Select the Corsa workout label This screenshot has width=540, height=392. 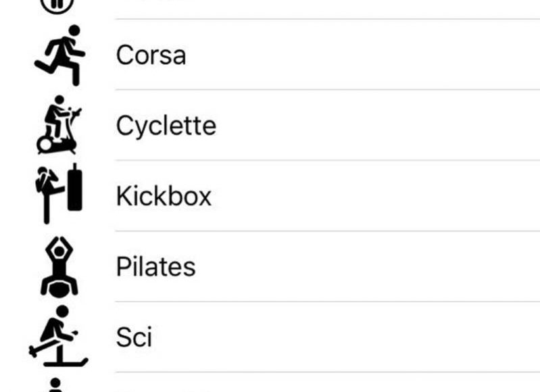151,55
